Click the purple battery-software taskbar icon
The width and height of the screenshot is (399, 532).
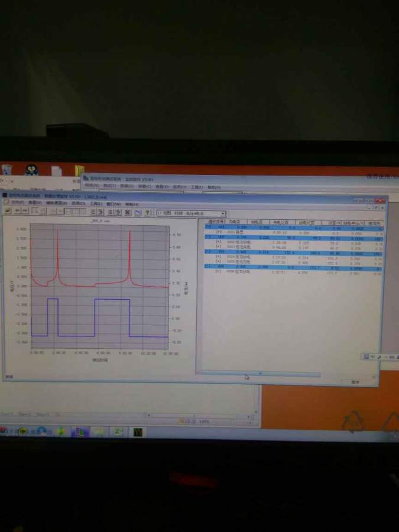(80, 432)
